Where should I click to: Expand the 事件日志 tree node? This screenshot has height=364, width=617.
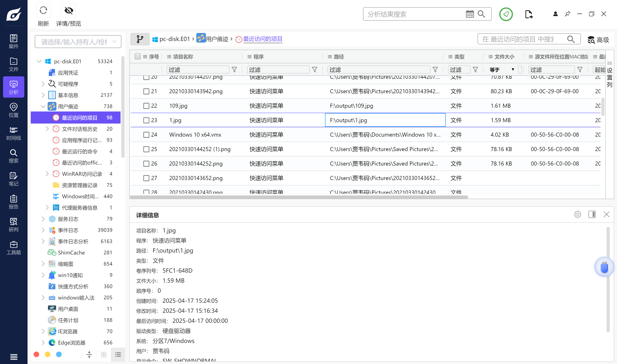[x=43, y=230]
